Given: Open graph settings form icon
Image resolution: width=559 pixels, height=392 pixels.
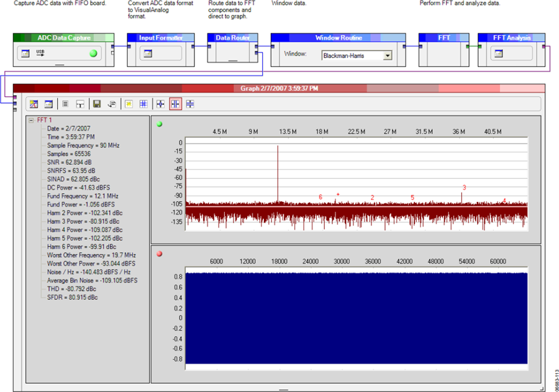Looking at the screenshot, I should [x=48, y=104].
